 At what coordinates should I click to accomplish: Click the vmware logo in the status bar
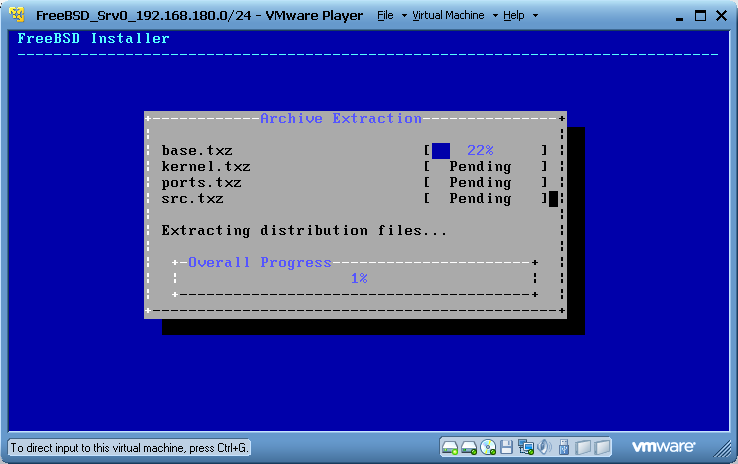[663, 447]
